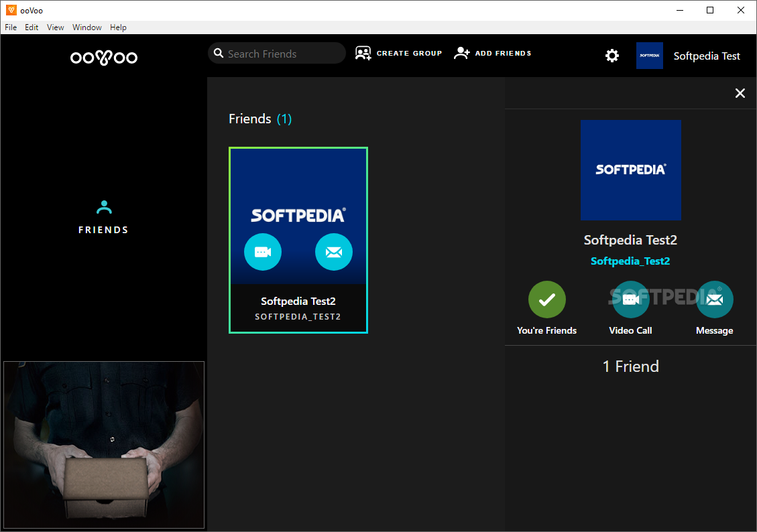
Task: Click Message envelope icon in profile panel
Action: (x=715, y=300)
